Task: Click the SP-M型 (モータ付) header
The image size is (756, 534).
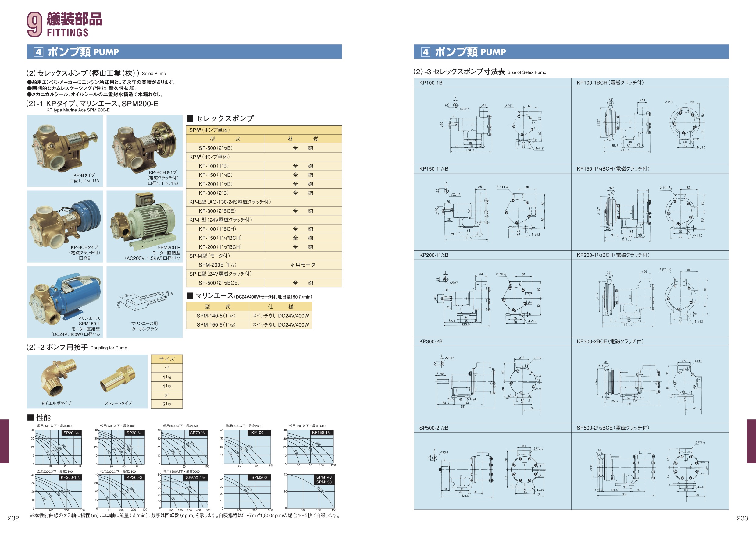Action: (264, 256)
